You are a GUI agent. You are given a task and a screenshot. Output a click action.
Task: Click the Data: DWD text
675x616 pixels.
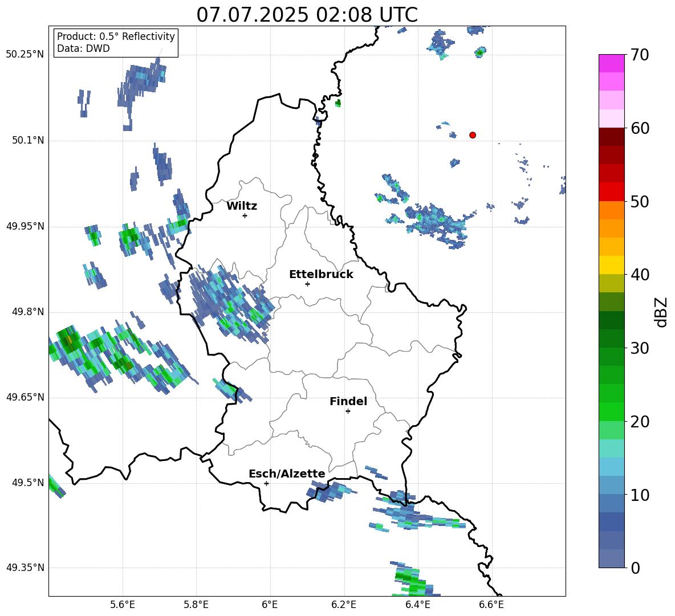(x=83, y=48)
